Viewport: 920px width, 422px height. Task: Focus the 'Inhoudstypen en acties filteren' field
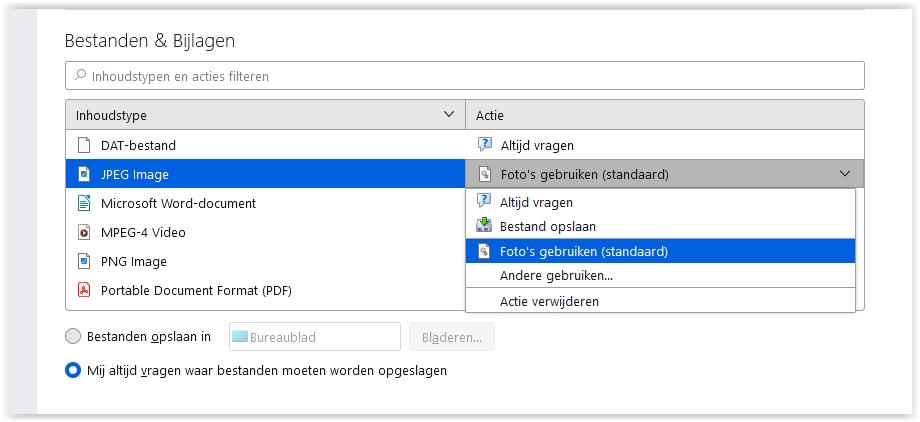470,76
